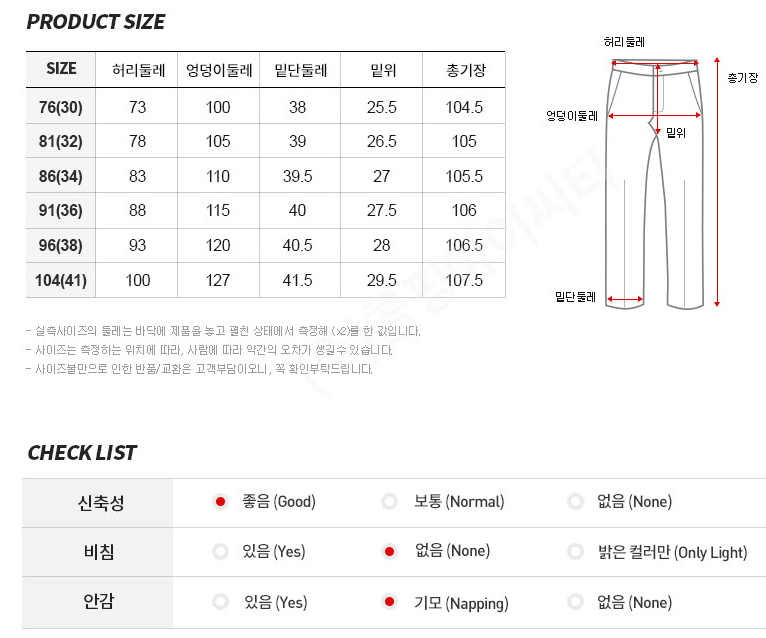Click the 밑단둘레 label on the diagram
The width and height of the screenshot is (766, 638).
[575, 297]
